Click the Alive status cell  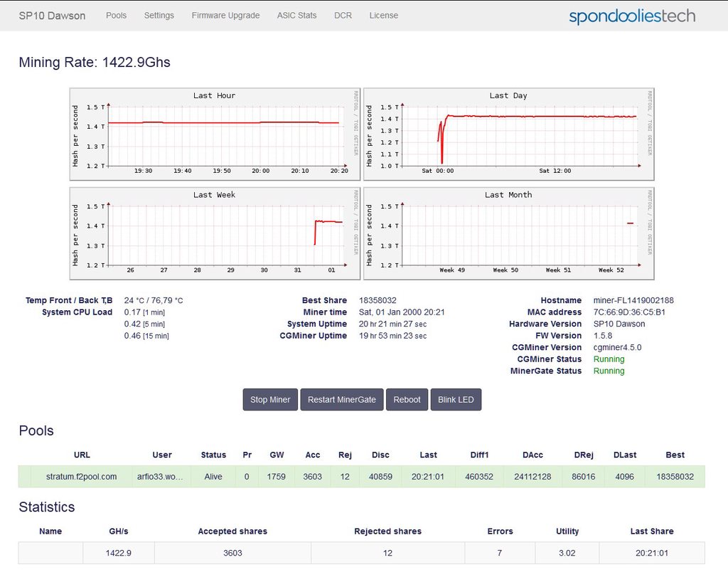point(213,477)
